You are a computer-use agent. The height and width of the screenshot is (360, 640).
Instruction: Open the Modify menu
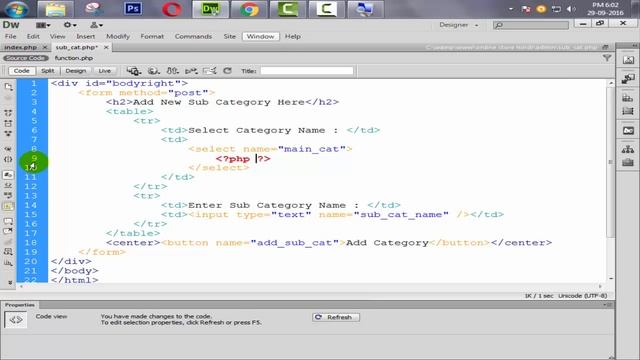coord(118,36)
